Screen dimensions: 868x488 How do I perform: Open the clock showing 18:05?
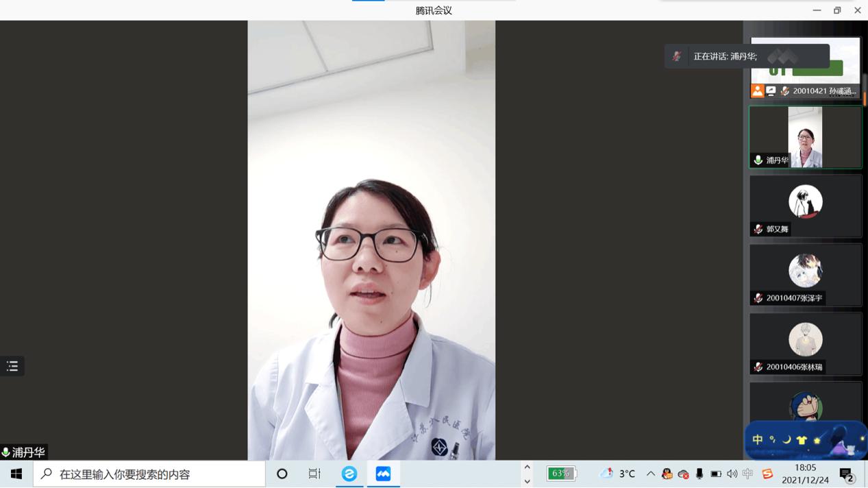click(806, 474)
